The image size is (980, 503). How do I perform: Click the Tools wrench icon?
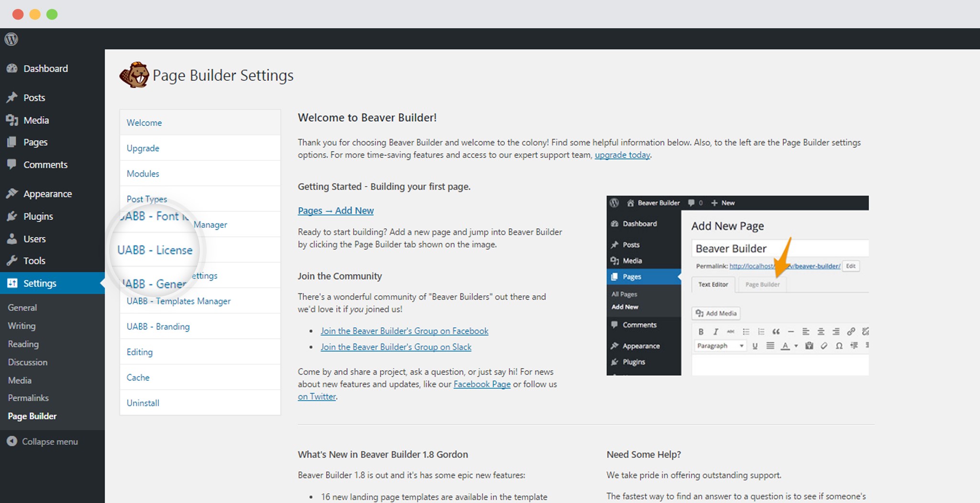click(x=12, y=261)
